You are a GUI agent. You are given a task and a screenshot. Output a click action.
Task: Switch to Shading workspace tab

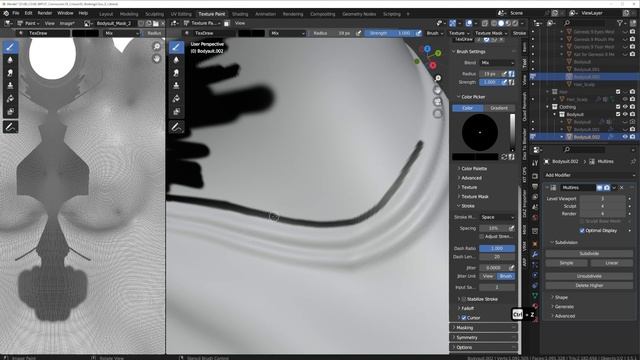pos(240,14)
